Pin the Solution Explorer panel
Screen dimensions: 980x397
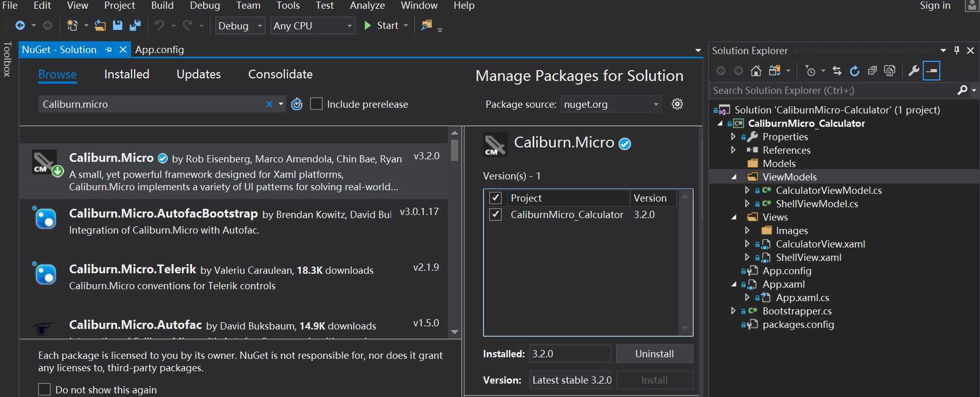click(957, 50)
